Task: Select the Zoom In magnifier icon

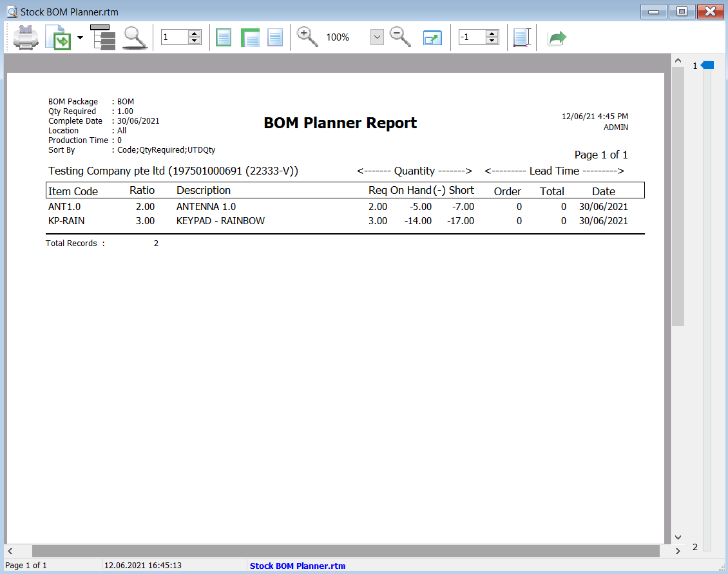Action: 307,37
